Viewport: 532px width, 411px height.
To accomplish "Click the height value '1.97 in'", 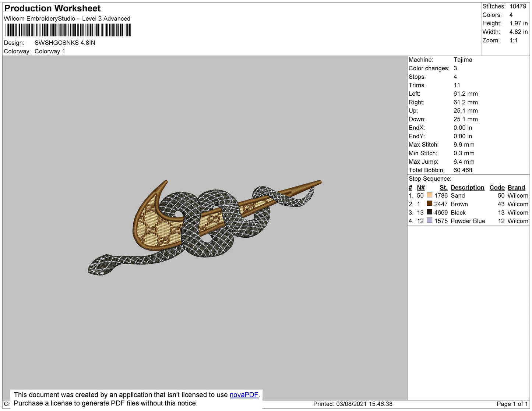I will pyautogui.click(x=518, y=23).
